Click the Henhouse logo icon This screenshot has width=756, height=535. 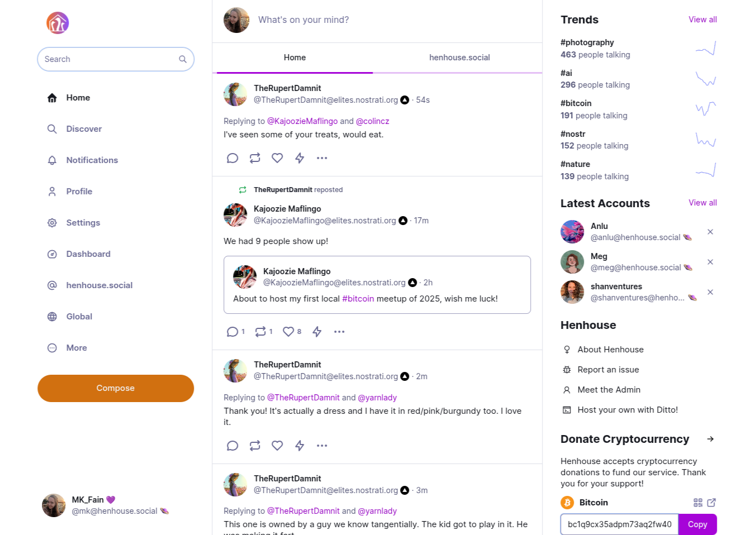[x=58, y=23]
